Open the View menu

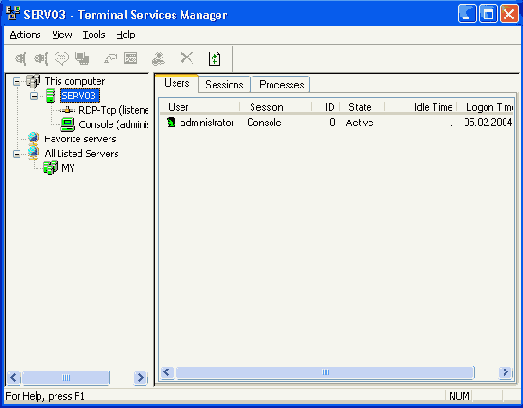[x=62, y=35]
